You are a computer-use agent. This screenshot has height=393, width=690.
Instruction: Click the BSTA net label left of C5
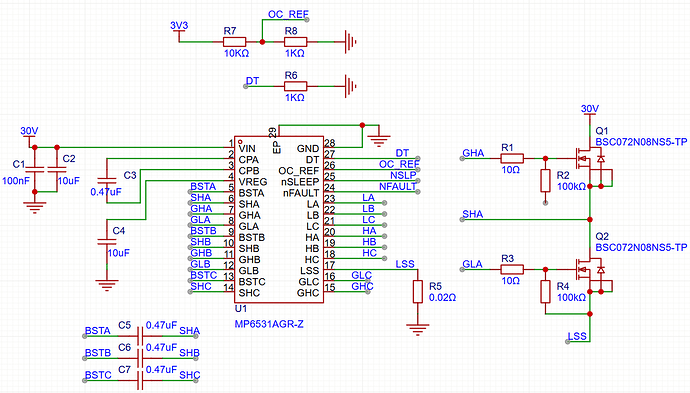coord(97,331)
